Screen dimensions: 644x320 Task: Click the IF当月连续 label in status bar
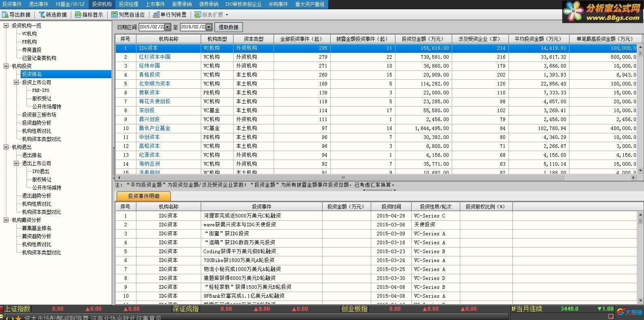pyautogui.click(x=527, y=309)
